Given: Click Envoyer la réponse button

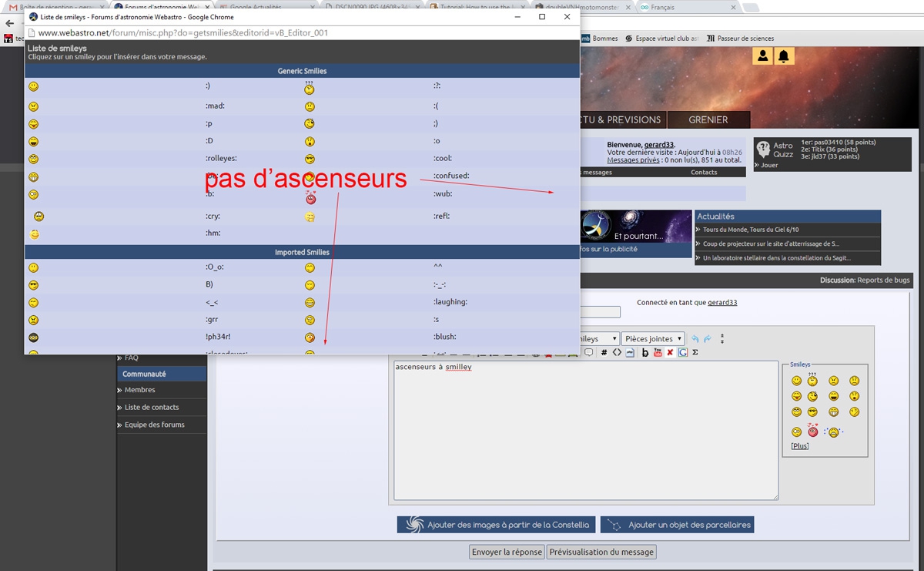Looking at the screenshot, I should click(x=507, y=552).
